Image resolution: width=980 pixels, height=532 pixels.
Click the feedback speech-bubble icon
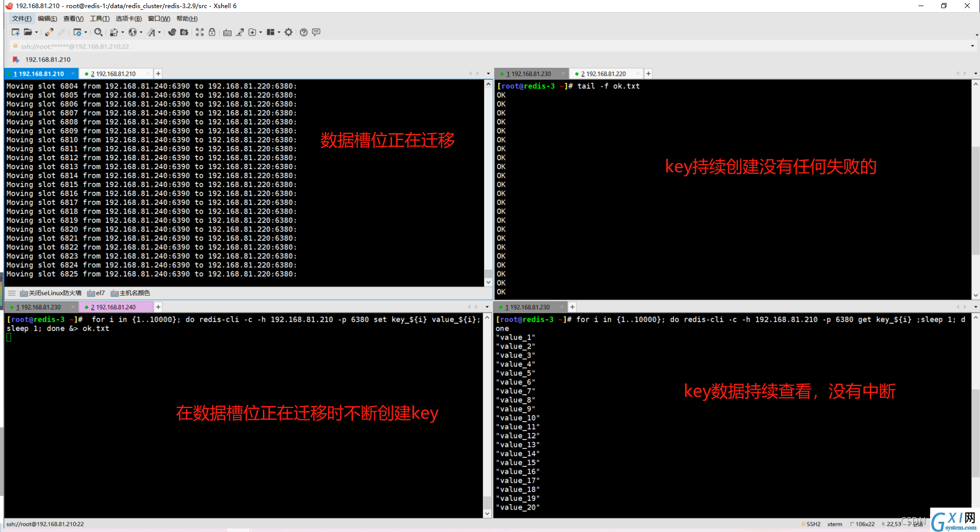(316, 32)
